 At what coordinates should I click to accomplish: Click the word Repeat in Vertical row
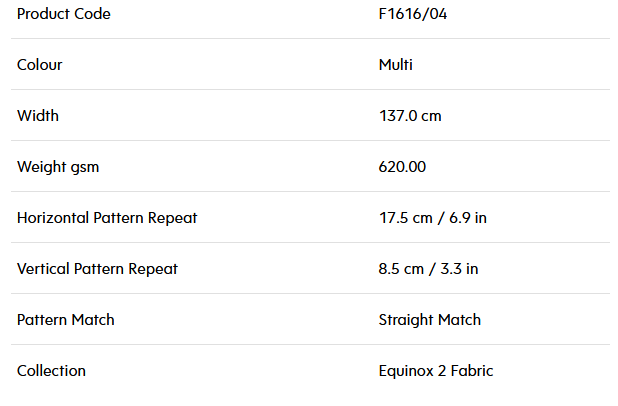tap(153, 269)
